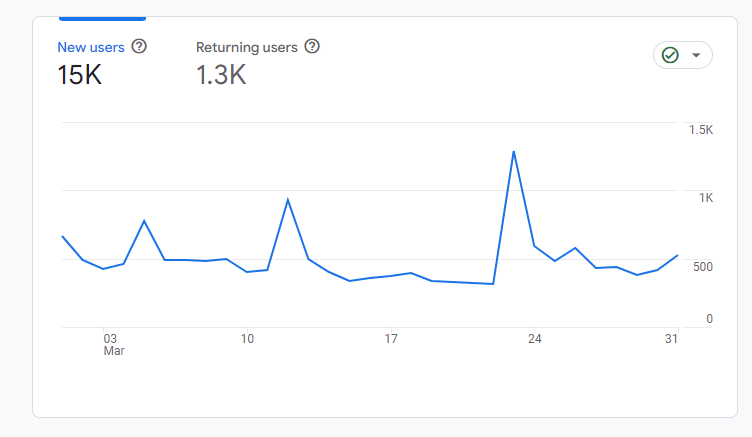Switch to the New users metric tab

[x=92, y=47]
